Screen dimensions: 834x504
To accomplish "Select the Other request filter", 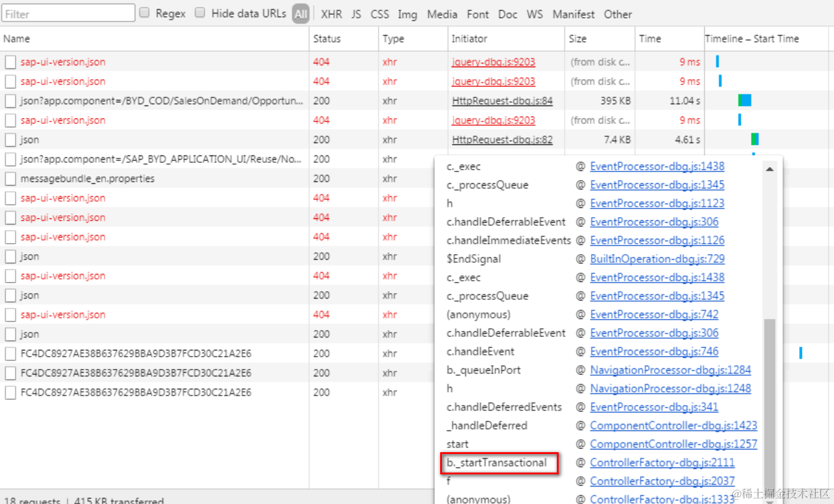I will 618,14.
